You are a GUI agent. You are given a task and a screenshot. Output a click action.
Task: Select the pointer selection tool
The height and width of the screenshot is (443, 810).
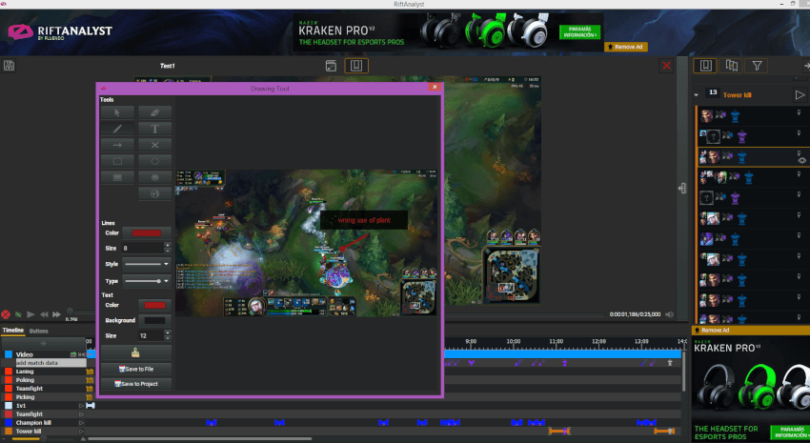click(x=117, y=113)
